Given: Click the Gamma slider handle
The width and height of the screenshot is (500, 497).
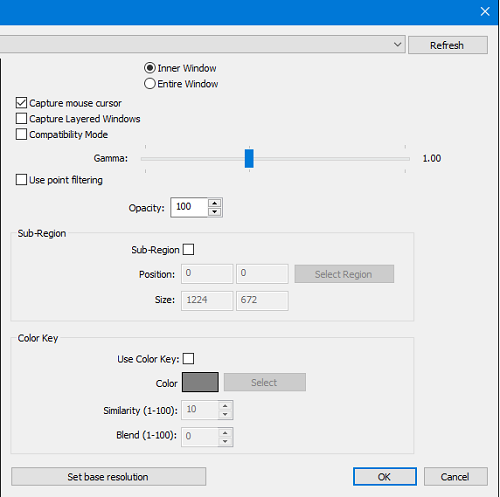Looking at the screenshot, I should (x=249, y=158).
